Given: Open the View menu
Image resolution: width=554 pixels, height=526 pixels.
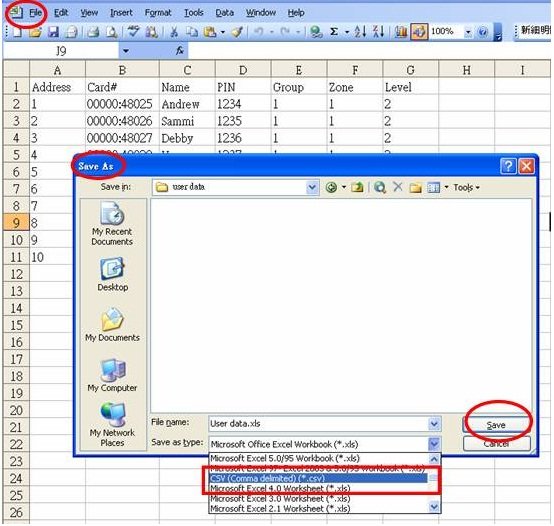Looking at the screenshot, I should tap(89, 13).
